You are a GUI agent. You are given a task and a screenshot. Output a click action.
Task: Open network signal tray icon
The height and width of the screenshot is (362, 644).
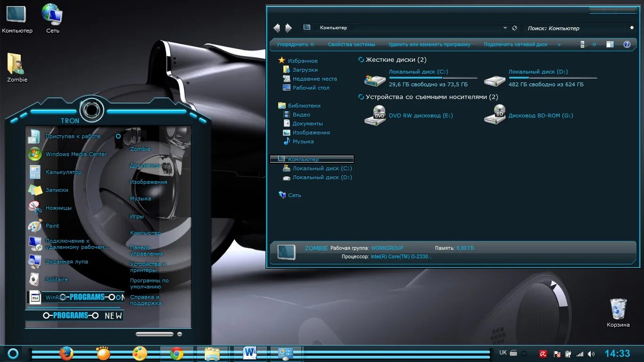point(580,354)
